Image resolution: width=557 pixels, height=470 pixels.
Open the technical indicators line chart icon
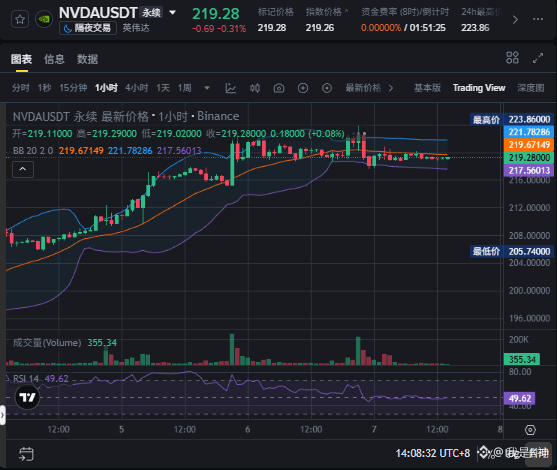[231, 88]
